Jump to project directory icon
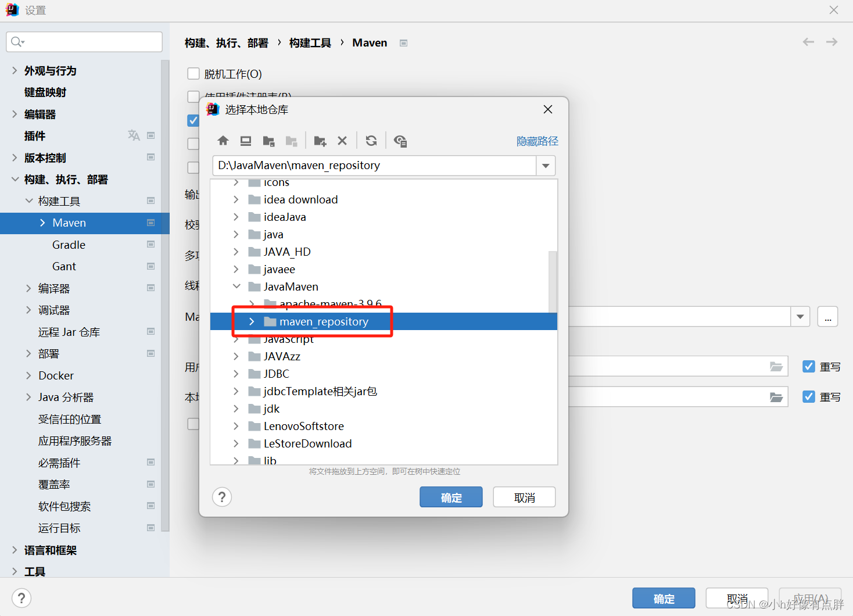This screenshot has width=853, height=616. (268, 141)
